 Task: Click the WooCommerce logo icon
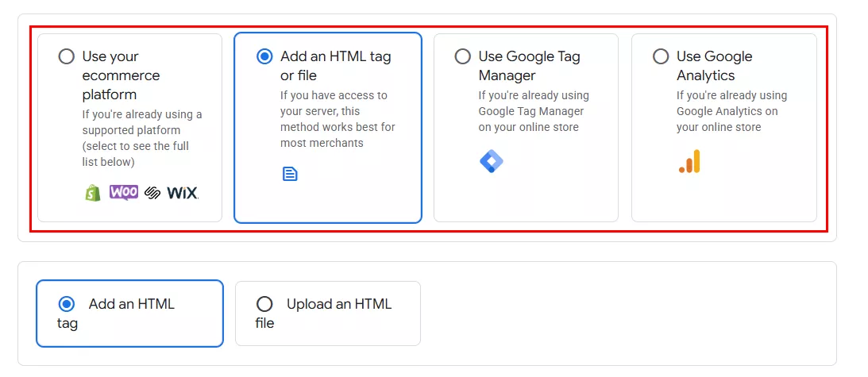click(x=124, y=192)
